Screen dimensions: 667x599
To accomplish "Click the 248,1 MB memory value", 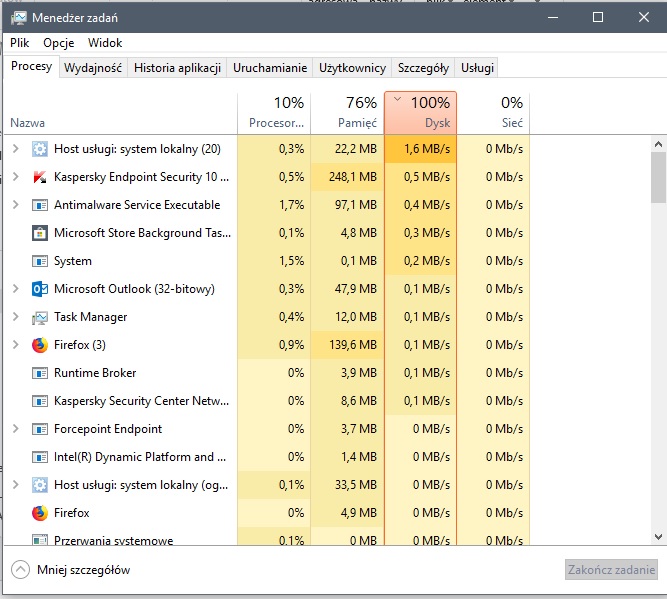I will click(353, 177).
